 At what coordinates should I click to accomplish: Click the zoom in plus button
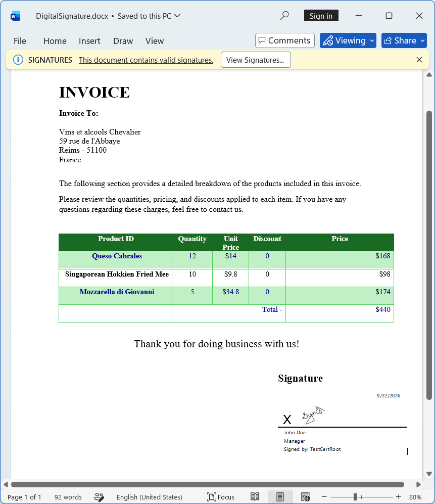(x=399, y=497)
